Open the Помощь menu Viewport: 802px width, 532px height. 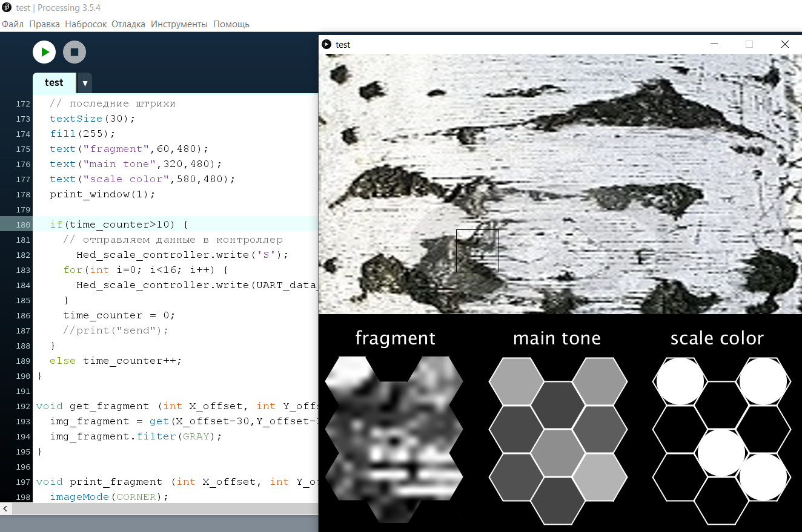(231, 24)
